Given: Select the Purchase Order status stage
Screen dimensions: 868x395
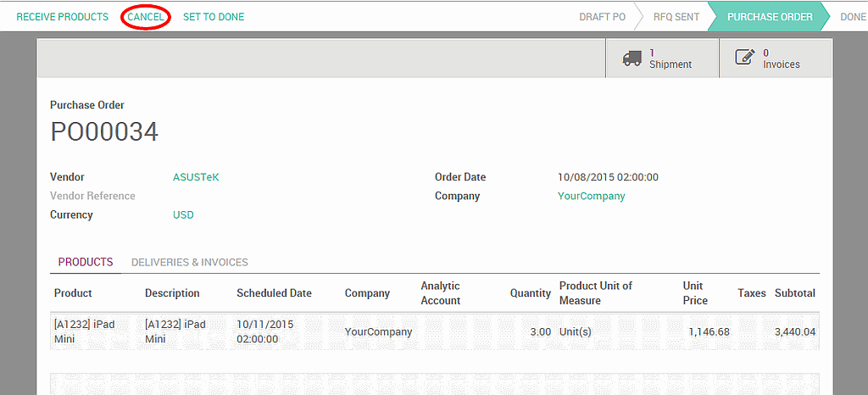Looking at the screenshot, I should [x=769, y=17].
